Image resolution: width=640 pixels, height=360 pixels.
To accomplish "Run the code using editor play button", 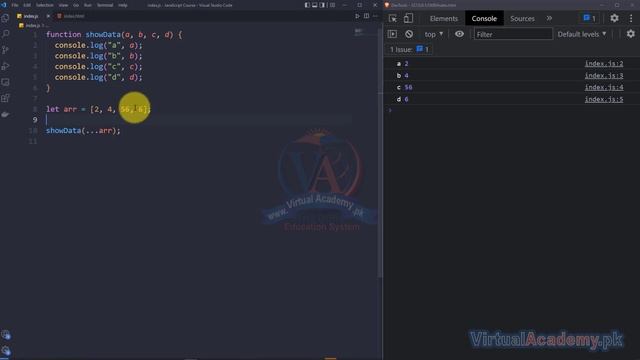I will [357, 16].
